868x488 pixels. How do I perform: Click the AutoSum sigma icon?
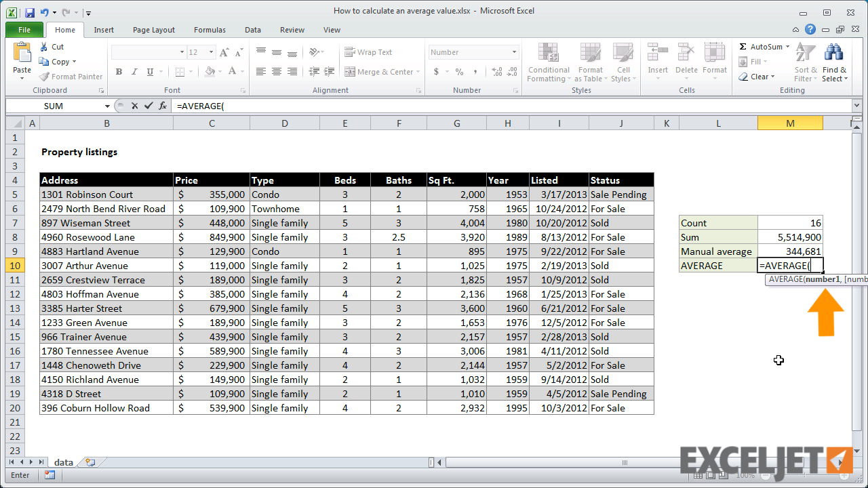(743, 47)
